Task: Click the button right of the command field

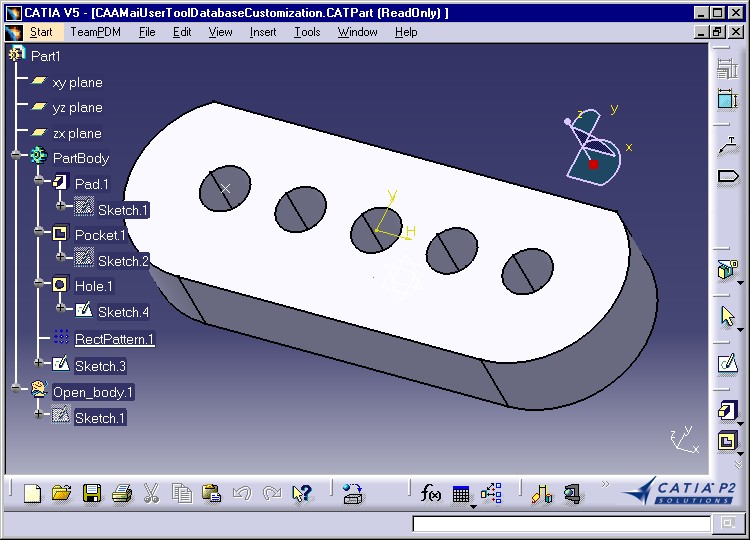Action: click(728, 523)
